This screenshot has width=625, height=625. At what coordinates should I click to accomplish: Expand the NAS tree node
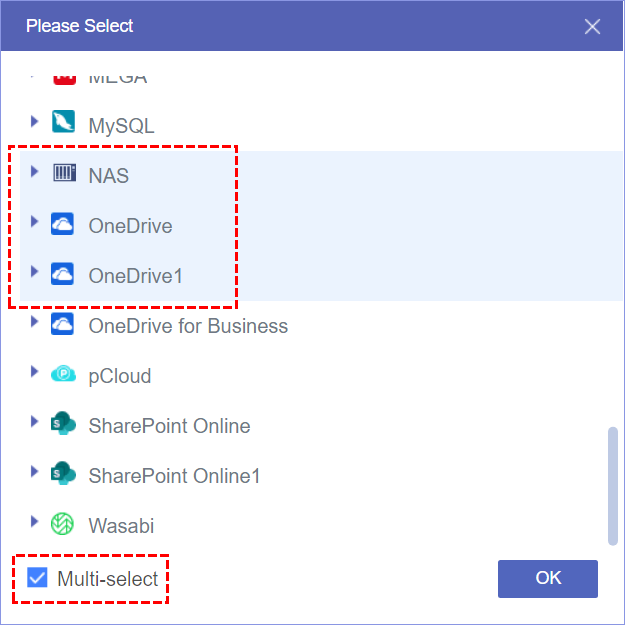[35, 171]
